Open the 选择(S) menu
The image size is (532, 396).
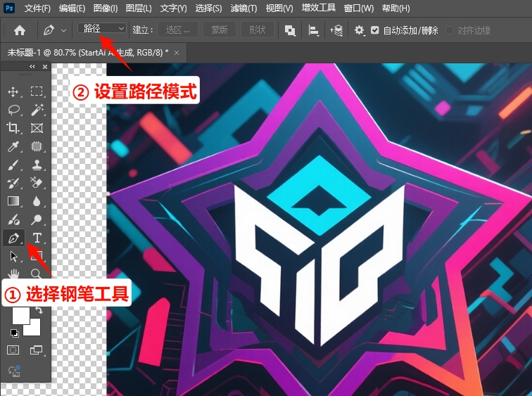[x=208, y=8]
